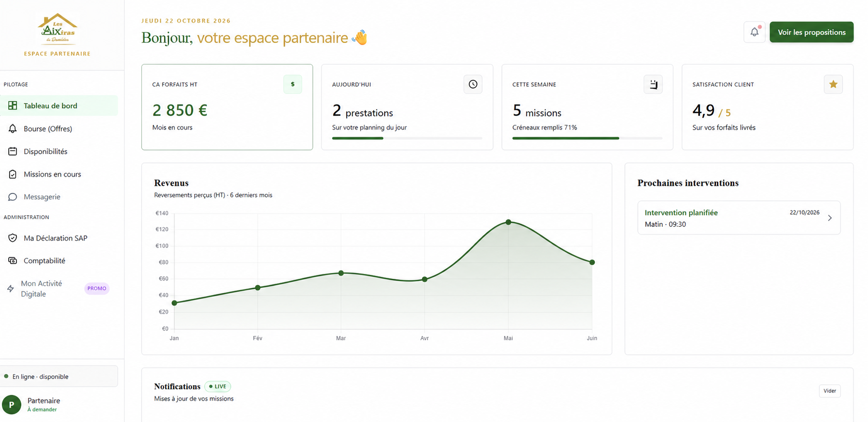Click the icon on Cette Semaine card
Viewport: 868px width, 422px height.
(x=653, y=84)
